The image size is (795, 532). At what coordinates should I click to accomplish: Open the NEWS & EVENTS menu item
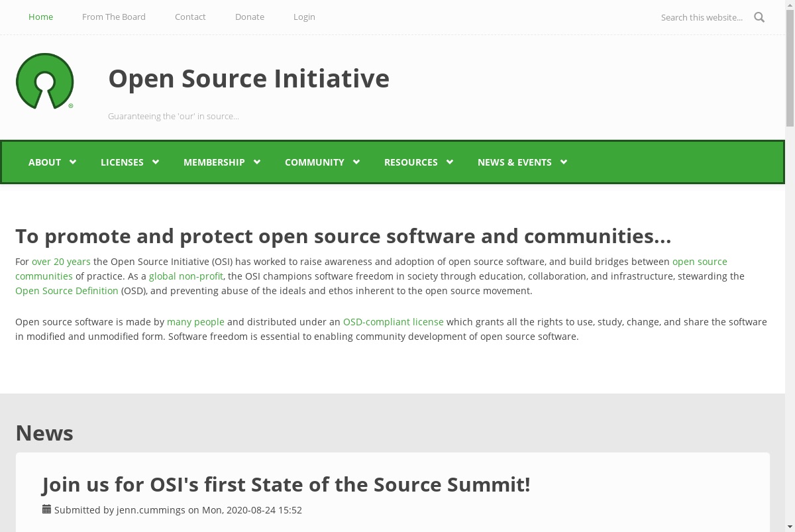[x=515, y=162]
